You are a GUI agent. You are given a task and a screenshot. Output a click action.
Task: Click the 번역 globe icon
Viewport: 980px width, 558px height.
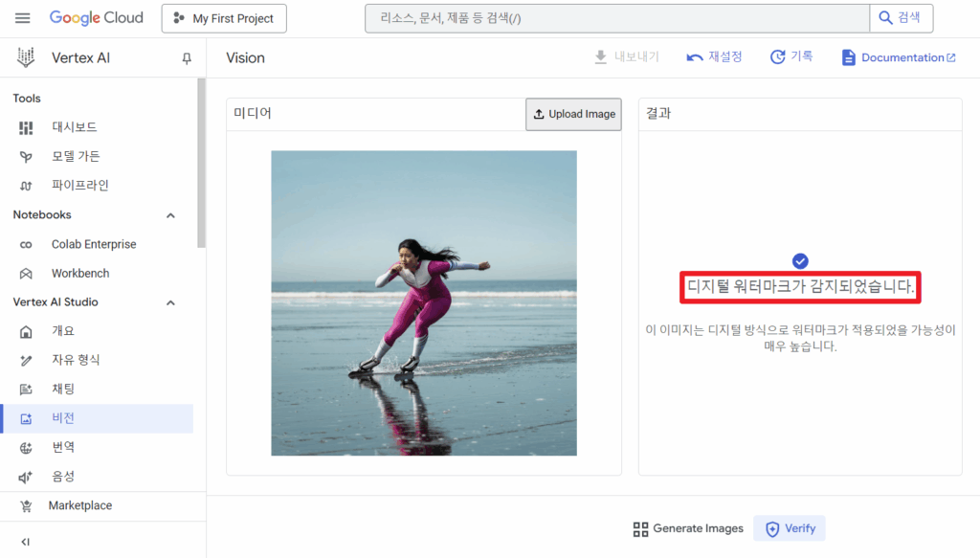(26, 447)
